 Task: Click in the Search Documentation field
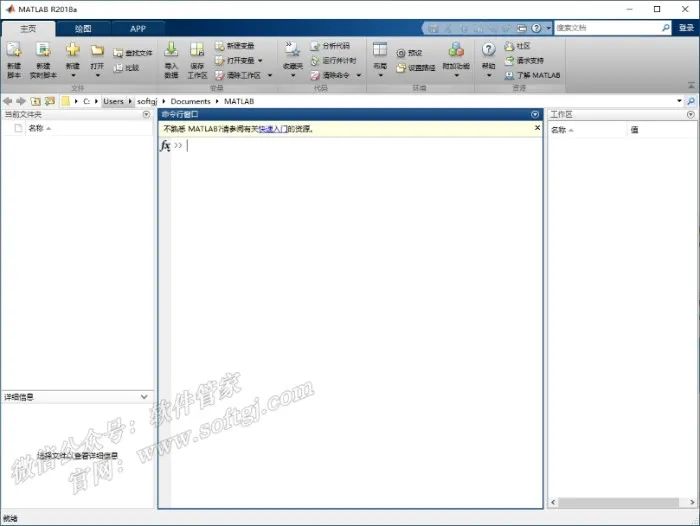click(607, 28)
